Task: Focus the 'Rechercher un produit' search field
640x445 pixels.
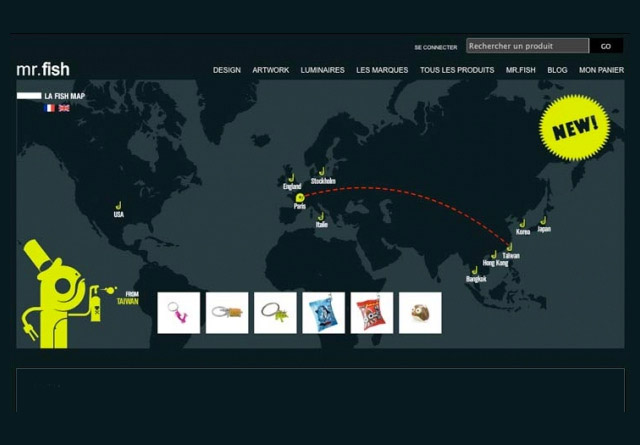Action: tap(527, 46)
